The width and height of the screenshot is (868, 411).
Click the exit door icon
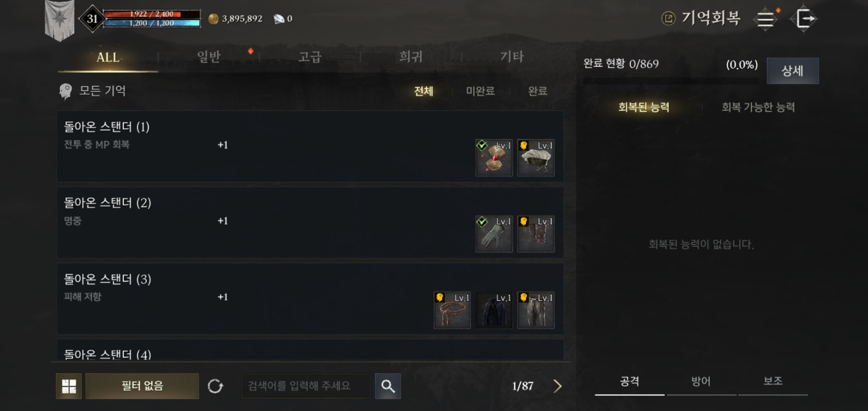pos(804,18)
